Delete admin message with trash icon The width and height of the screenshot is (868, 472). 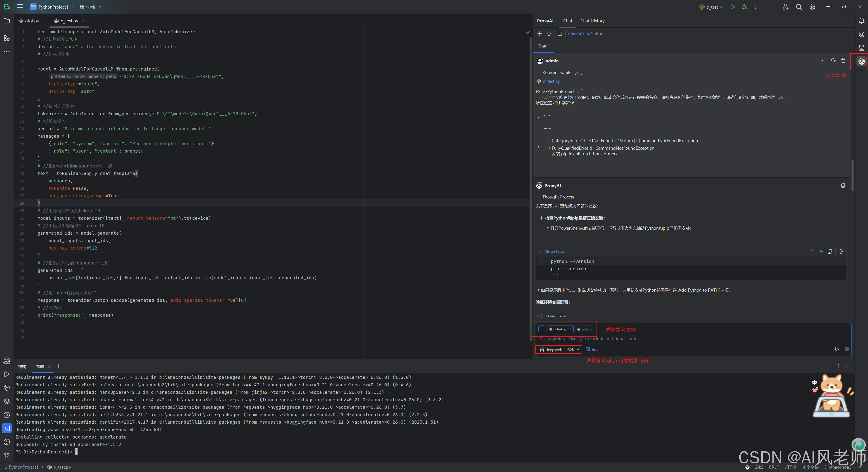[843, 61]
